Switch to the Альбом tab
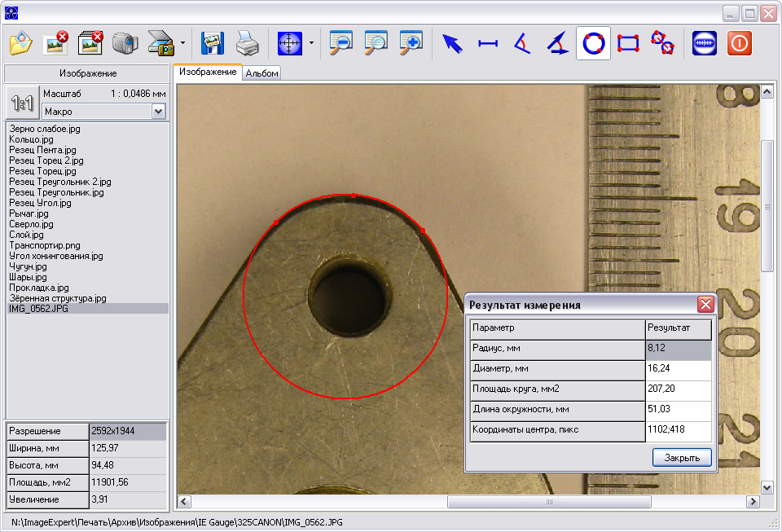Viewport: 782px width, 532px height. click(x=261, y=73)
